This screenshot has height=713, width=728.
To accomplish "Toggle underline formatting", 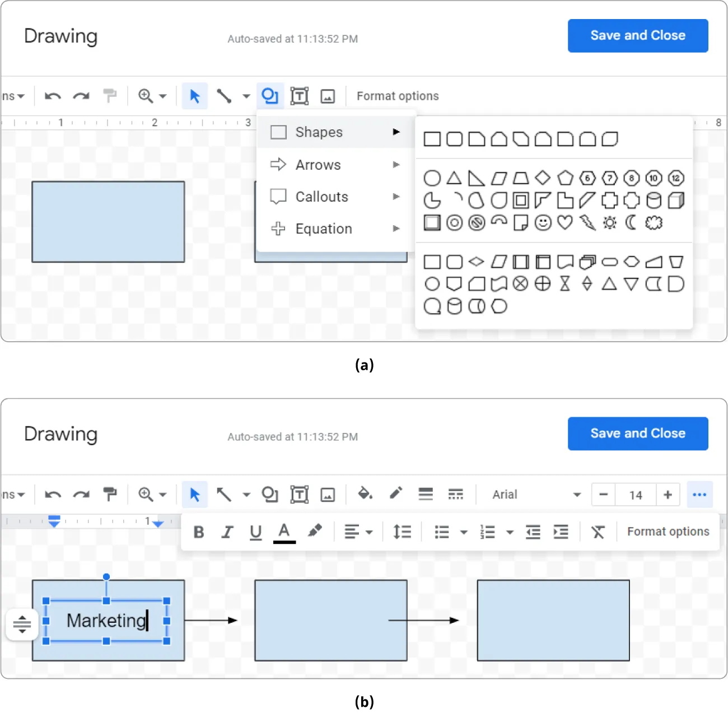I will [256, 532].
